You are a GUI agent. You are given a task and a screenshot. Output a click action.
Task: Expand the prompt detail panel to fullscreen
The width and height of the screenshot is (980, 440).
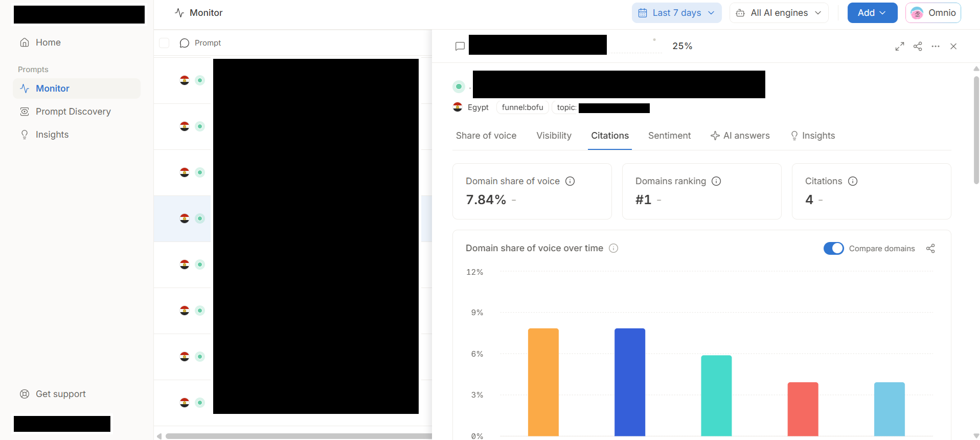click(900, 47)
